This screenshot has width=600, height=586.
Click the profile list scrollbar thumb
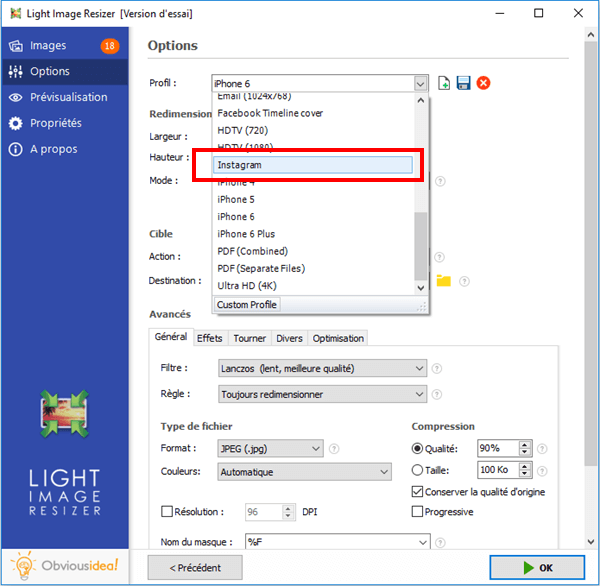point(421,246)
